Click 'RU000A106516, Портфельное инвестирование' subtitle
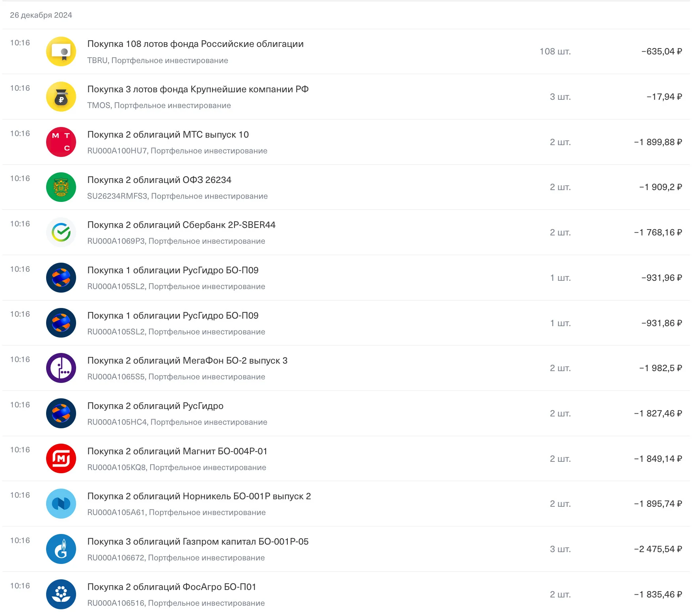Image resolution: width=697 pixels, height=616 pixels. click(x=176, y=603)
